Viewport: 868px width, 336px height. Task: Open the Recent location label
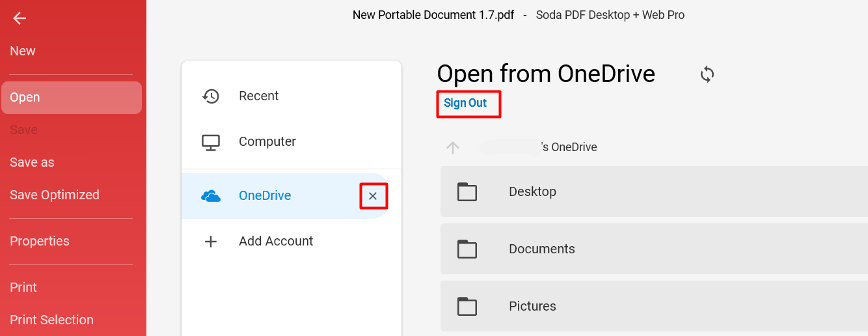[x=258, y=96]
